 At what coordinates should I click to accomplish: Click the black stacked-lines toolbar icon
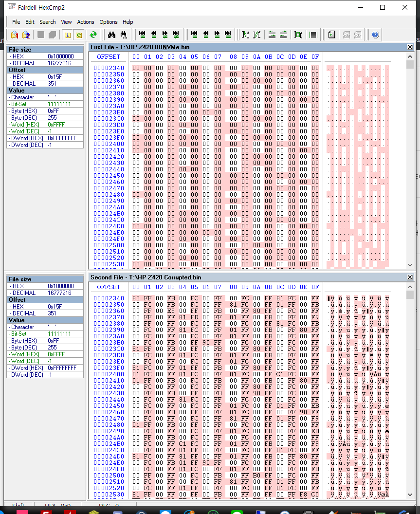313,35
